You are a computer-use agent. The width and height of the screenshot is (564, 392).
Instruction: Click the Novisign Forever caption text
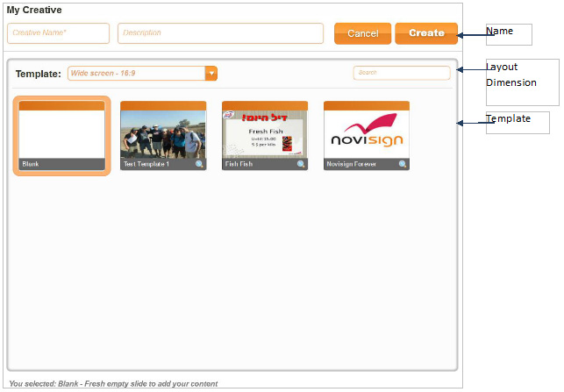pos(351,164)
